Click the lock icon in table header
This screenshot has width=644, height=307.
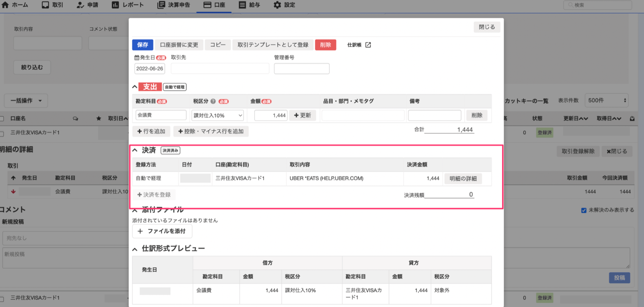pos(632,119)
